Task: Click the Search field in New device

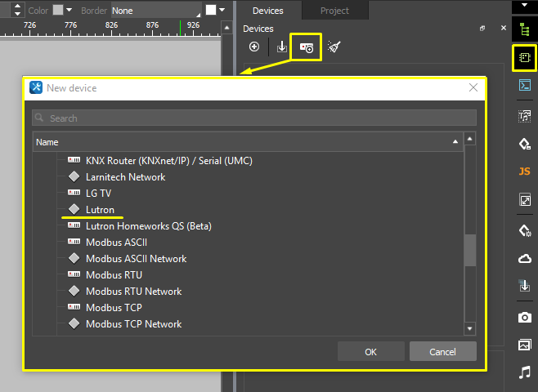Action: pos(253,118)
